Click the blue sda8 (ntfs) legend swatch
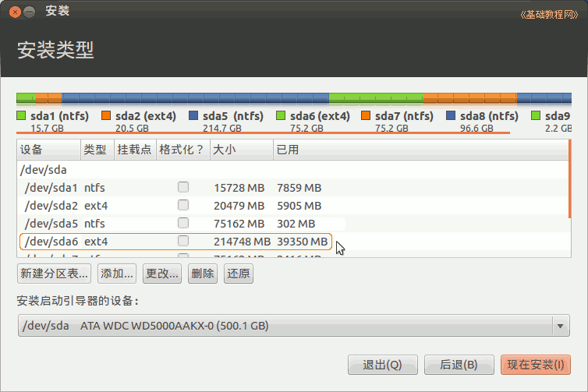The width and height of the screenshot is (588, 392). (451, 115)
